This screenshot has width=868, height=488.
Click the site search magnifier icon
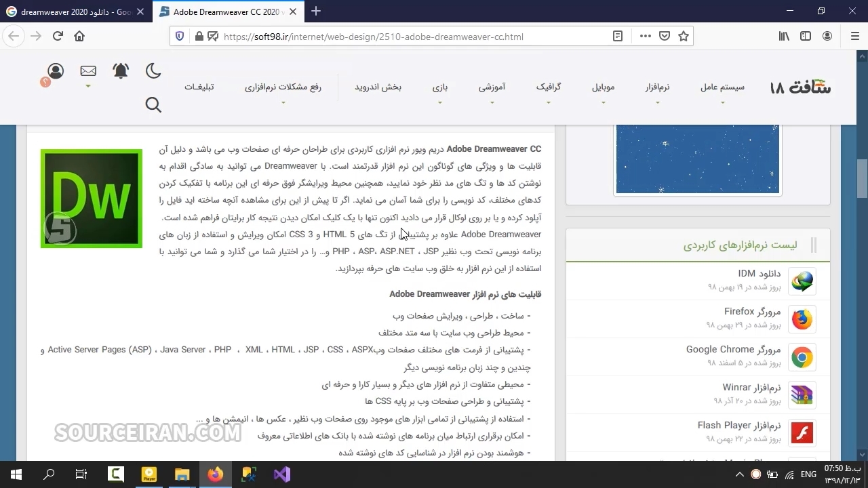pos(153,104)
